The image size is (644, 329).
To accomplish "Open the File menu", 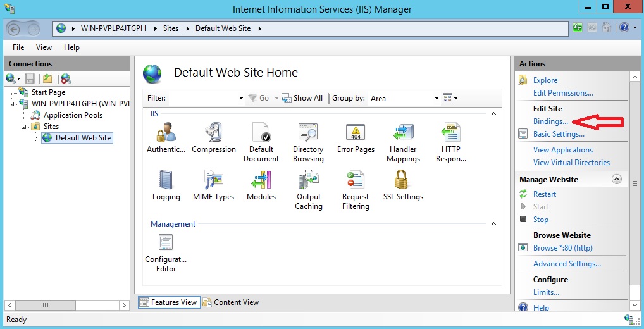I will [18, 47].
